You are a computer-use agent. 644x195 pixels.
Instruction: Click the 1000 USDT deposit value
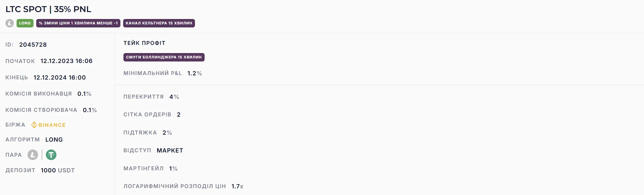[58, 170]
